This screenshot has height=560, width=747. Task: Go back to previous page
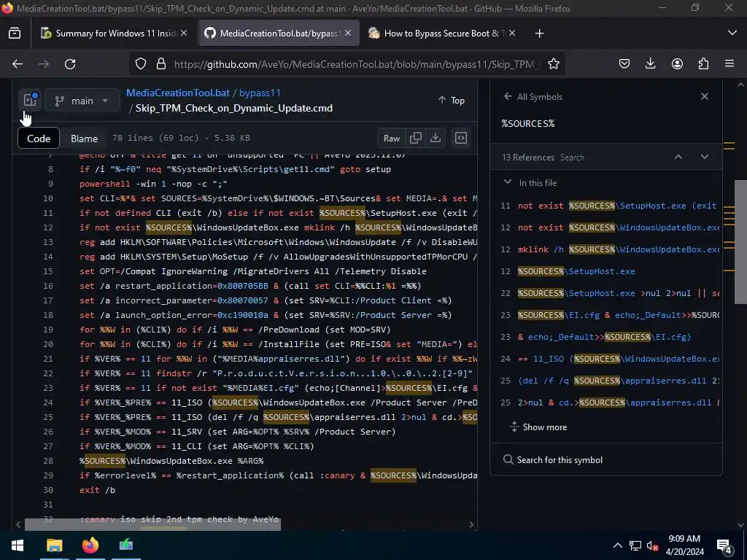[x=18, y=64]
